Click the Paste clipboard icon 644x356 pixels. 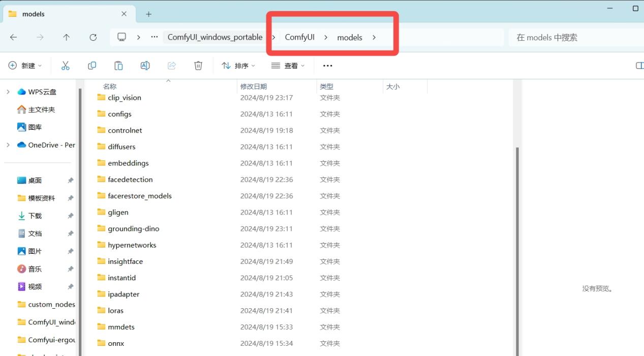(118, 66)
